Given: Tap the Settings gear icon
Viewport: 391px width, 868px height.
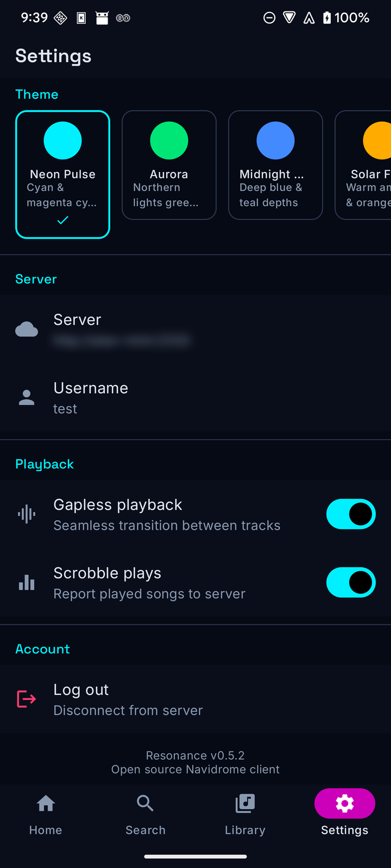Looking at the screenshot, I should pos(345,803).
